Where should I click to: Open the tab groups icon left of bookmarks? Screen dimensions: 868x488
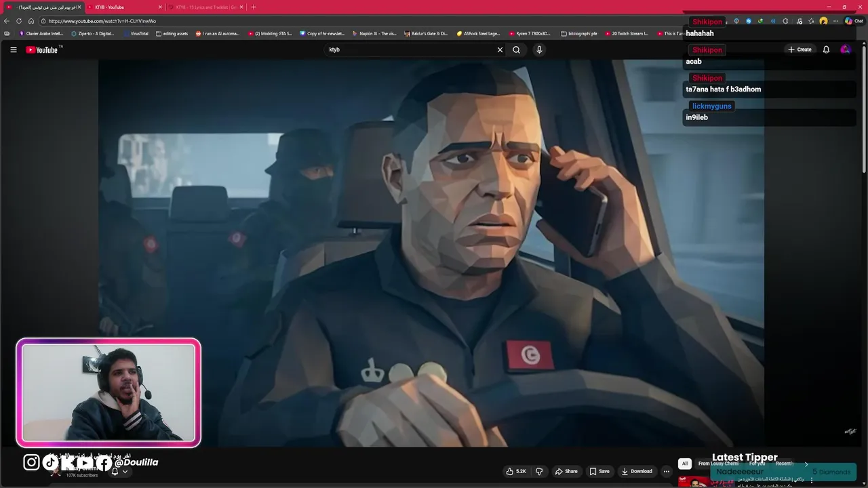pos(7,33)
